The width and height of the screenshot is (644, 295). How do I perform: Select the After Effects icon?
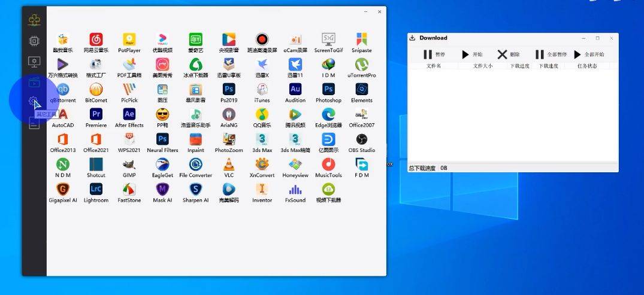click(129, 115)
